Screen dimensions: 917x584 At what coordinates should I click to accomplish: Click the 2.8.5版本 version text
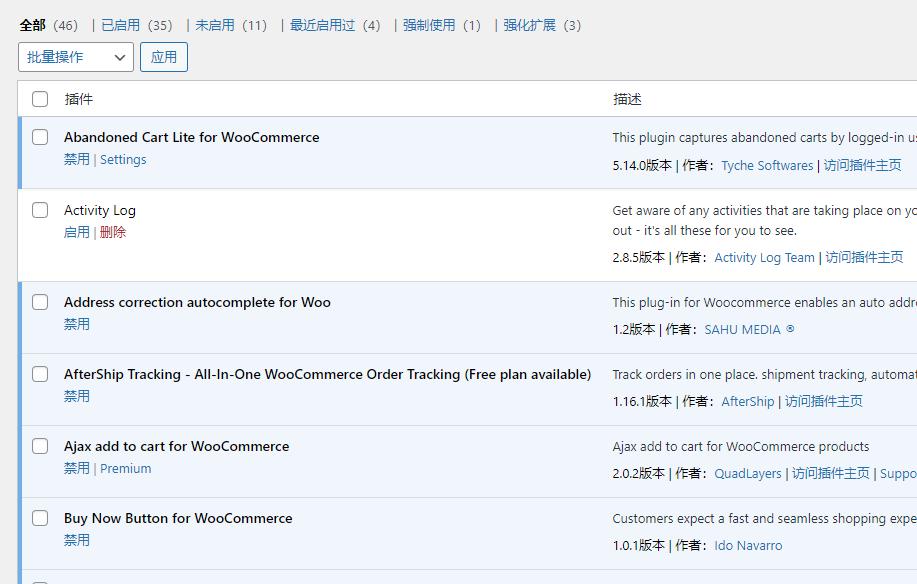click(x=639, y=257)
